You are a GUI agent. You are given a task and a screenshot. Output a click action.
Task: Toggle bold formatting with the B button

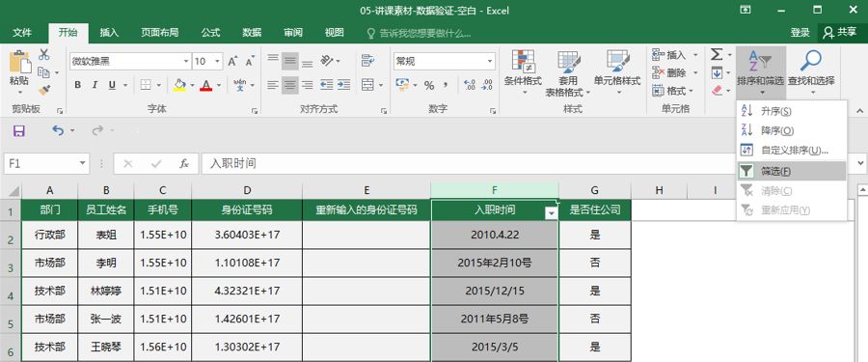pyautogui.click(x=77, y=85)
